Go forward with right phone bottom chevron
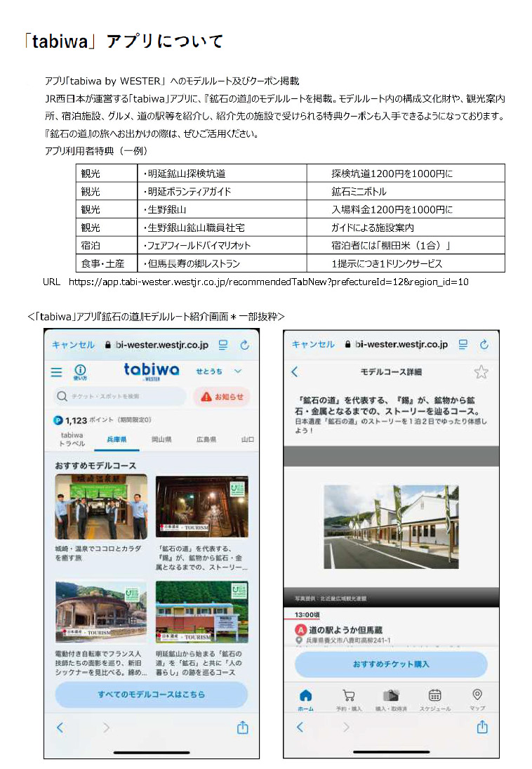532x769 pixels. coord(346,727)
